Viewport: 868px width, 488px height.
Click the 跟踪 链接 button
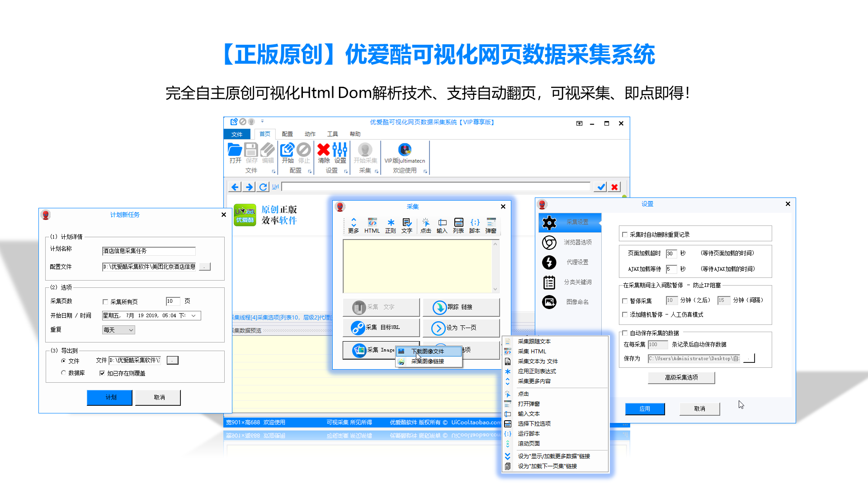(x=461, y=307)
